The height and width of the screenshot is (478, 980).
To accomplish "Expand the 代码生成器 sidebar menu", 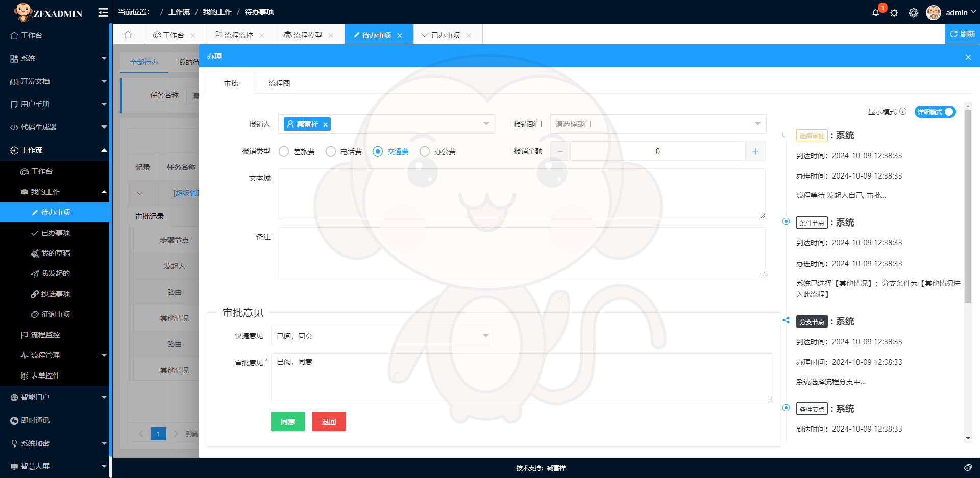I will pos(55,127).
